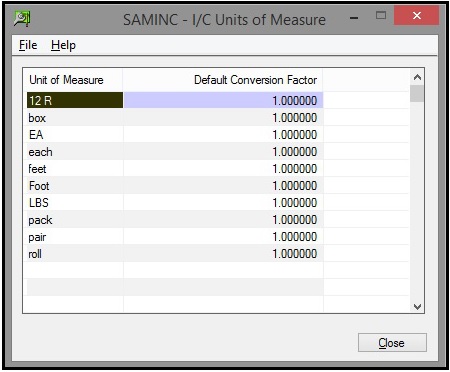
Task: Open the Help menu
Action: point(63,45)
